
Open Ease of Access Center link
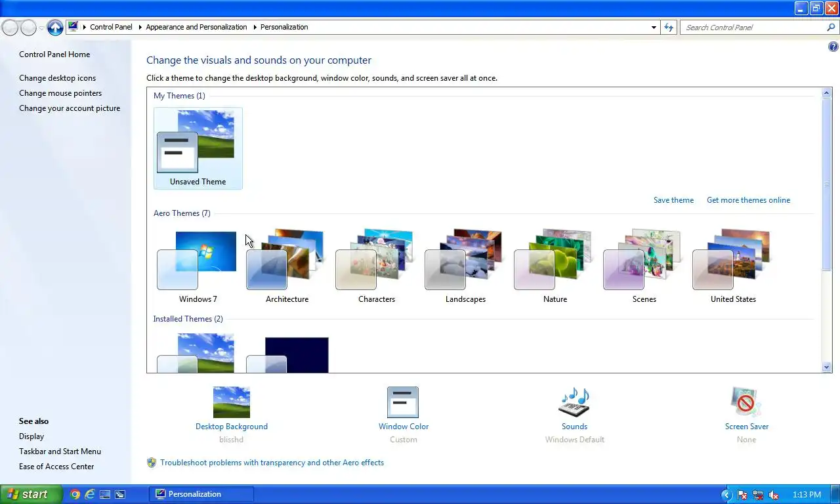pyautogui.click(x=56, y=467)
